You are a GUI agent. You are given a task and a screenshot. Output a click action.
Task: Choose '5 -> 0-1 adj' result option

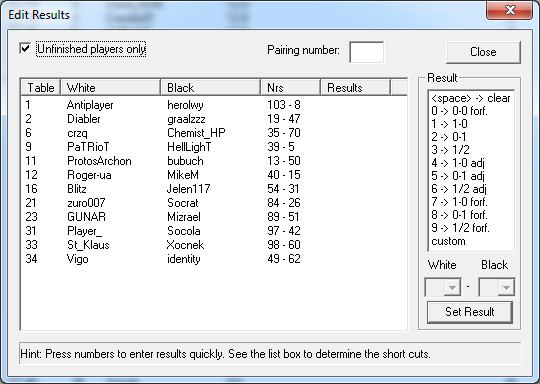pos(471,176)
